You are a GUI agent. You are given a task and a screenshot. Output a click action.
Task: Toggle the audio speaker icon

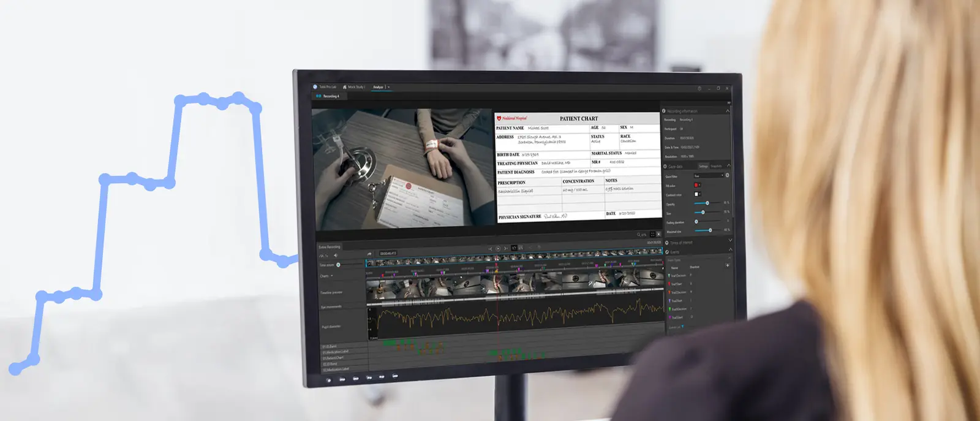pyautogui.click(x=336, y=255)
